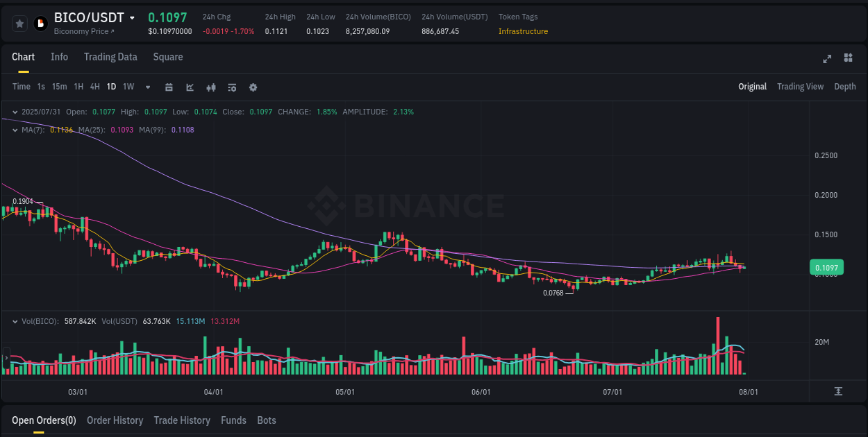Switch chart to Trading View mode

(x=800, y=87)
